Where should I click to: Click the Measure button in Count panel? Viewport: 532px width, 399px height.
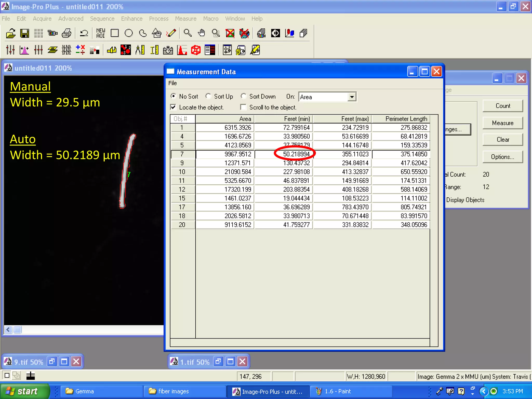503,123
